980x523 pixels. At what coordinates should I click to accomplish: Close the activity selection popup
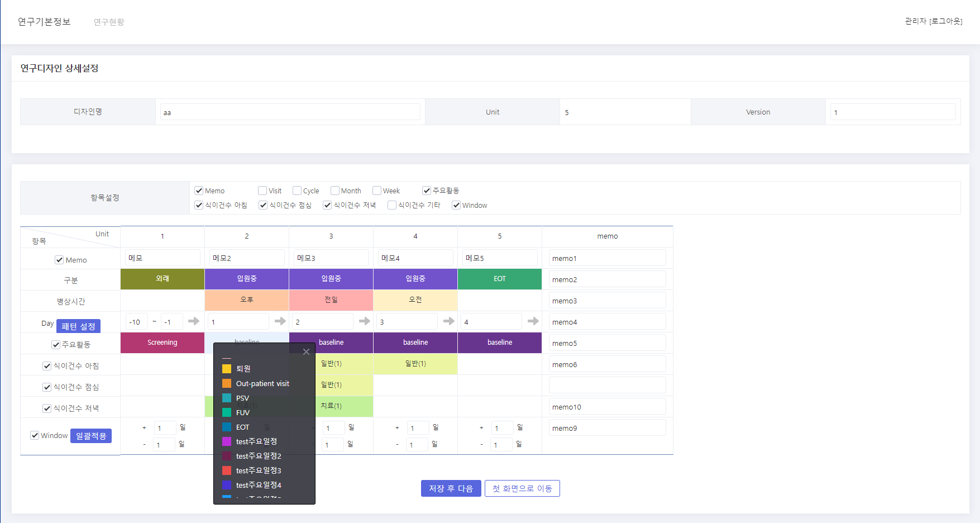tap(306, 351)
